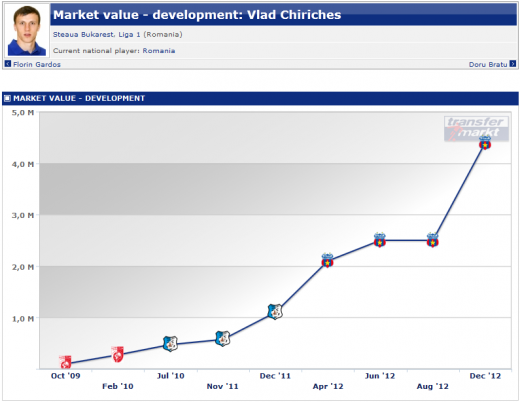Select the Jun '12 Steaua crest marker
Viewport: 520px width, 402px height.
tap(380, 240)
